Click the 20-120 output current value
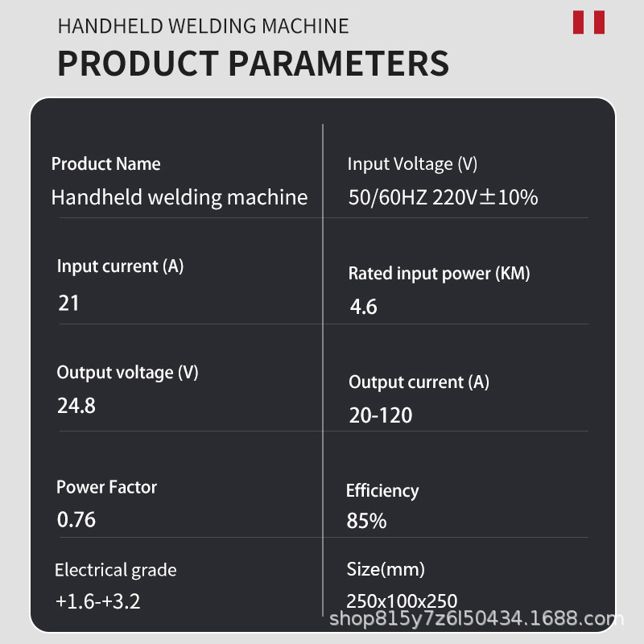The height and width of the screenshot is (644, 644). pos(380,415)
